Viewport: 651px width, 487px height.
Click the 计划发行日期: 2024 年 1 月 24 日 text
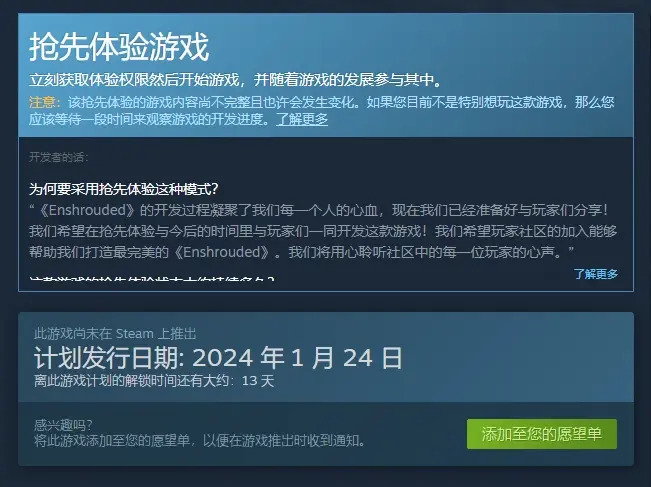tap(218, 357)
